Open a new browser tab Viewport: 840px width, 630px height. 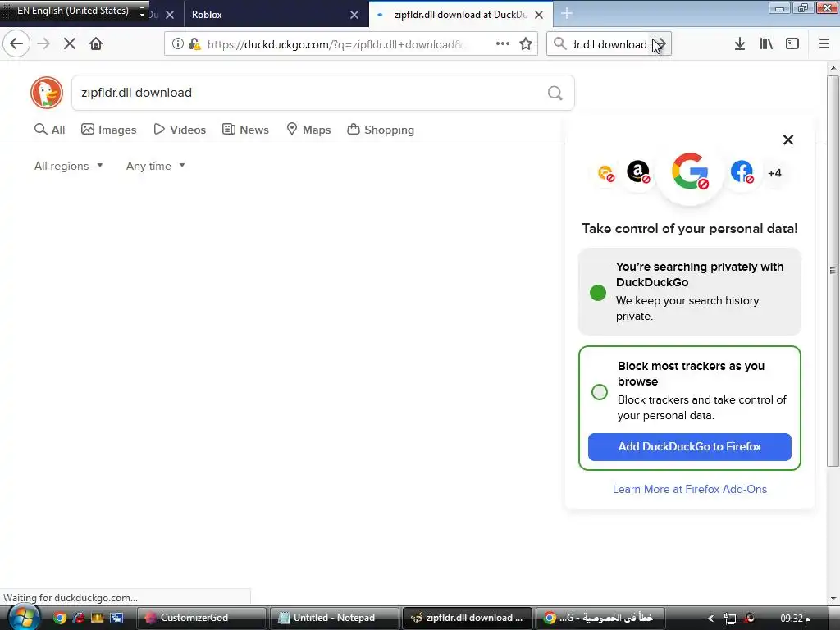coord(567,14)
